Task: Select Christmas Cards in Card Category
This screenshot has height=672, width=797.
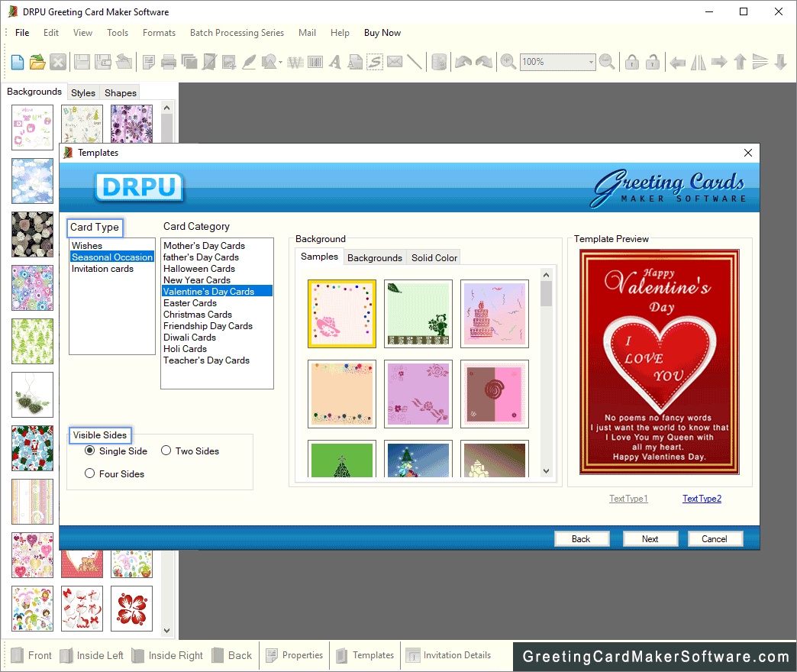Action: [x=198, y=315]
